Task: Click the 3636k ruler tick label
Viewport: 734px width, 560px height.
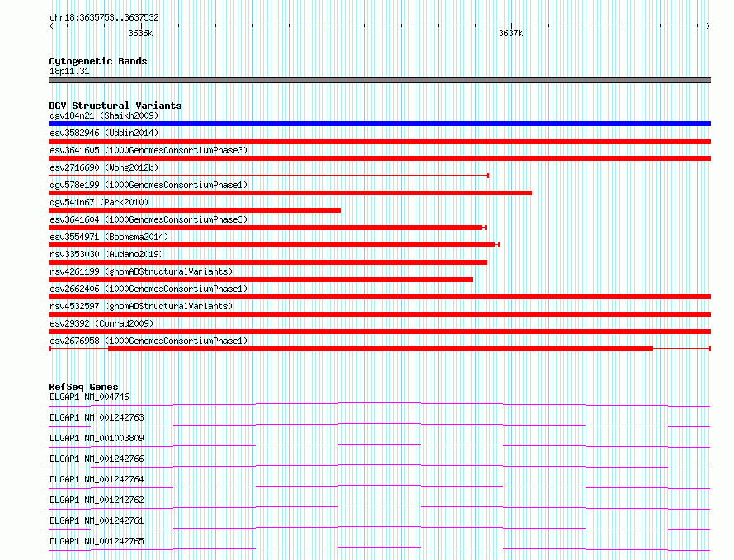Action: [140, 33]
